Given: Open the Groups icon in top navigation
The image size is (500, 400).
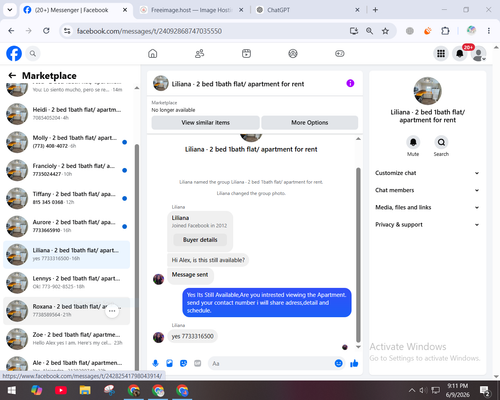Looking at the screenshot, I should pos(293,53).
